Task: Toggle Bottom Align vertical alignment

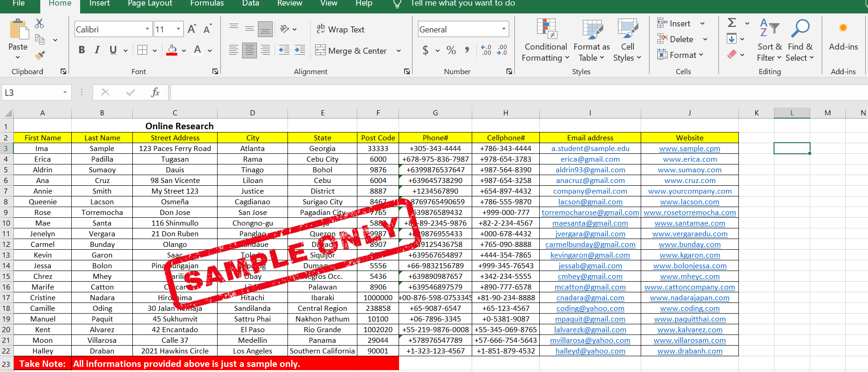Action: pyautogui.click(x=265, y=29)
